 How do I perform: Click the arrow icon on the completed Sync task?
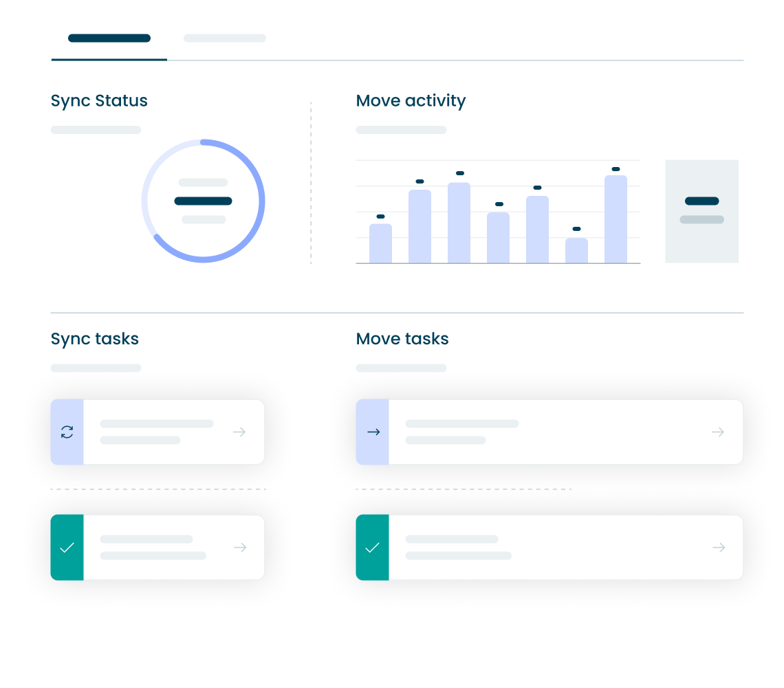pyautogui.click(x=239, y=547)
